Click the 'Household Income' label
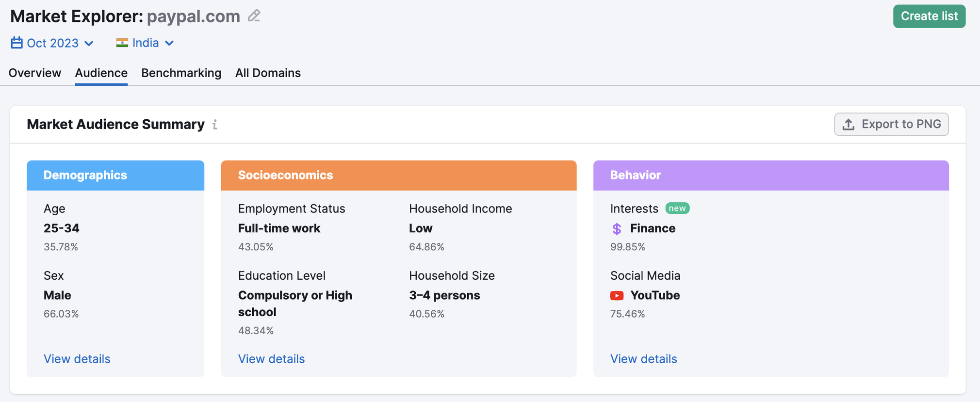The height and width of the screenshot is (402, 980). coord(460,209)
